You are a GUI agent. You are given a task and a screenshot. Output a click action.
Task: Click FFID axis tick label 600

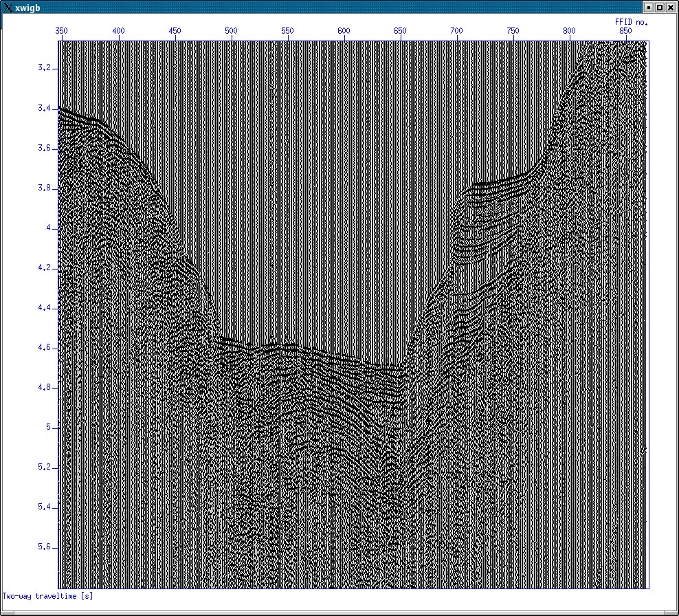(344, 31)
